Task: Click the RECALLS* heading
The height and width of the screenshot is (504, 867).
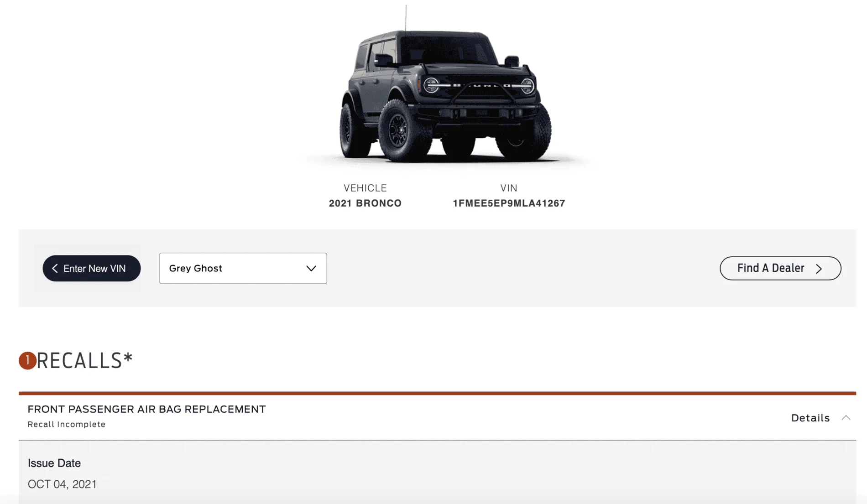Action: (x=85, y=360)
